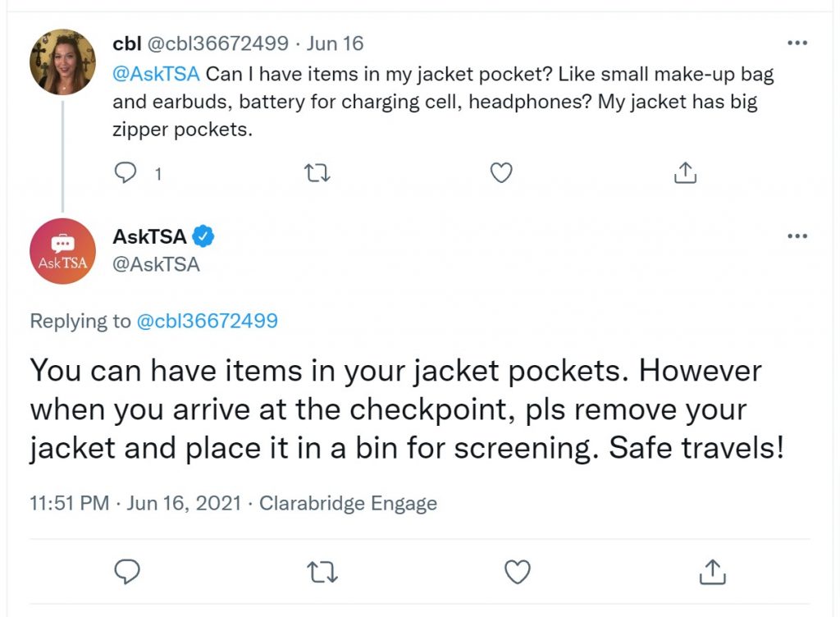Reply to cbl's tweet via comment icon
The image size is (840, 617).
[126, 173]
